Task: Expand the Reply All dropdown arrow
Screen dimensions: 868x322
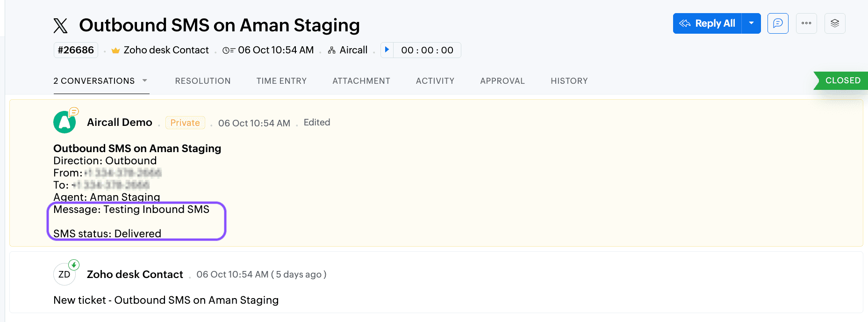Action: click(x=751, y=23)
